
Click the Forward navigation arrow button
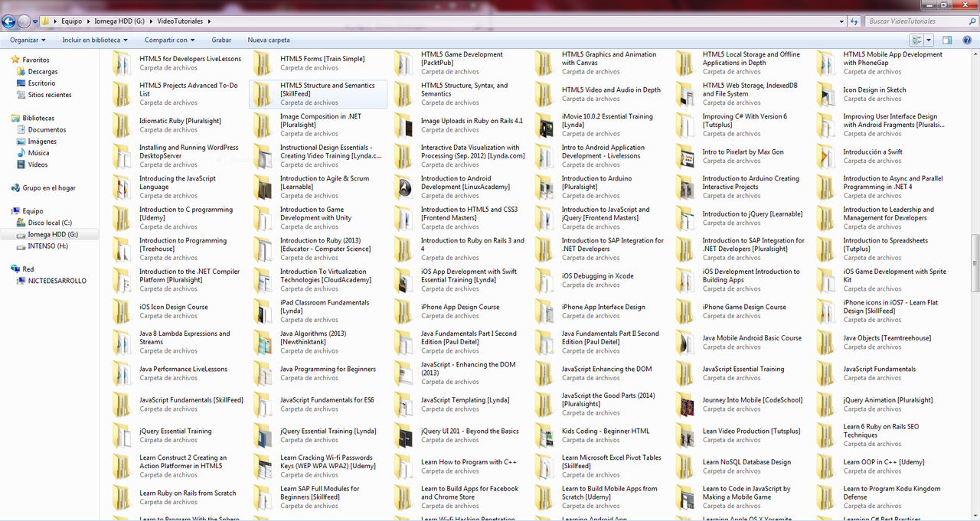click(x=23, y=21)
